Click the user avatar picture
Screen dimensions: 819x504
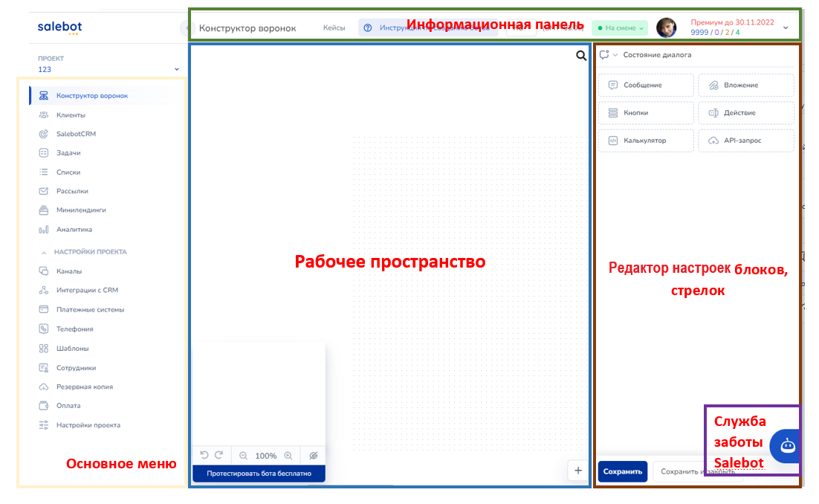666,28
